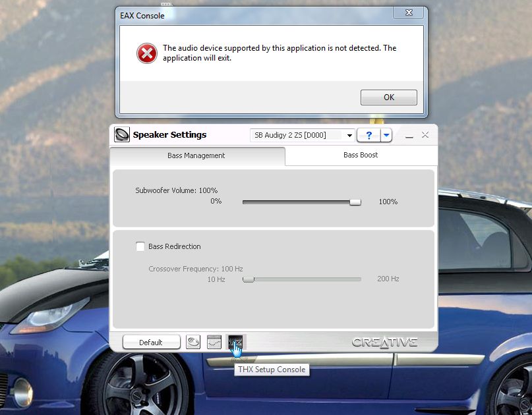
Task: Close the Speaker Settings window
Action: [x=425, y=135]
